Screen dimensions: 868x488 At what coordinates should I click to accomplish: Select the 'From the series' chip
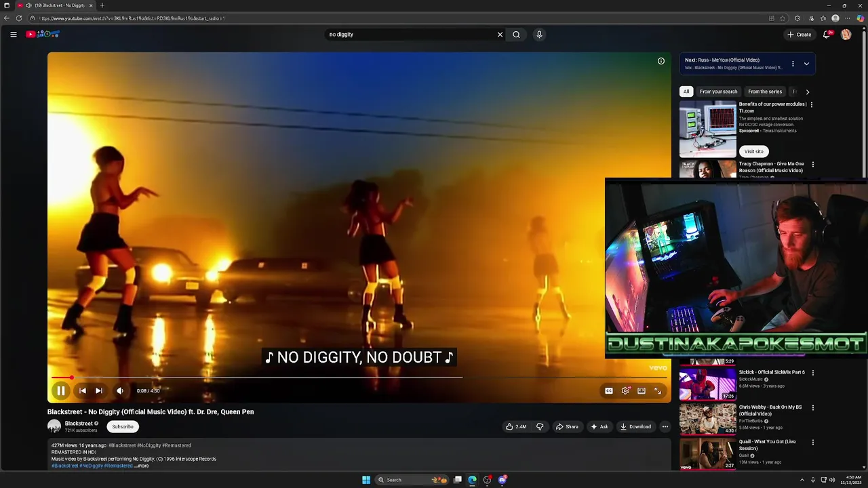click(765, 91)
